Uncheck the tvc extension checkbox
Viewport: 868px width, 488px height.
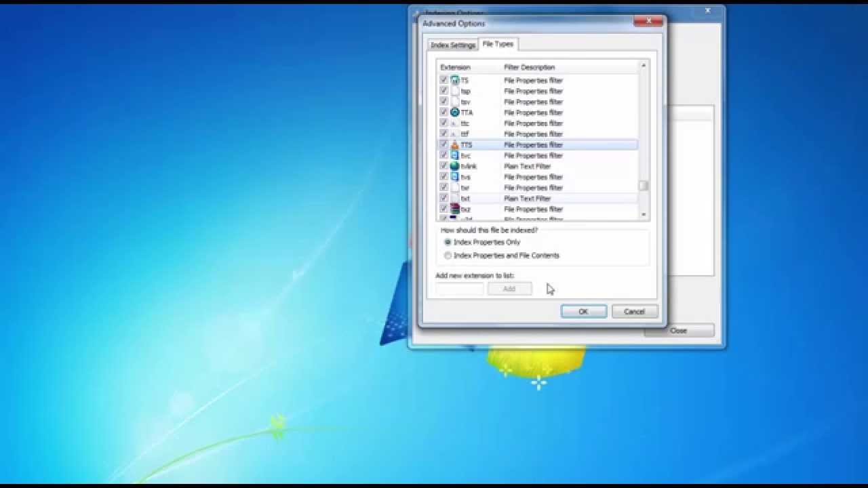click(444, 155)
